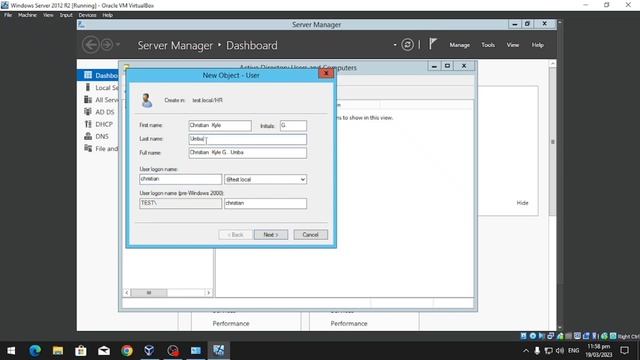This screenshot has height=360, width=640.
Task: Click the right arrow of the tree pane's horizontal scrollbar
Action: [x=209, y=293]
